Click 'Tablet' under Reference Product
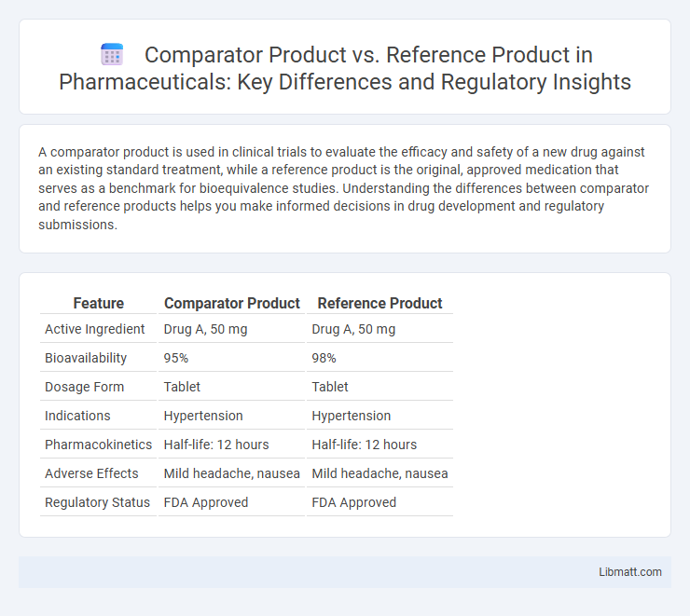 329,387
